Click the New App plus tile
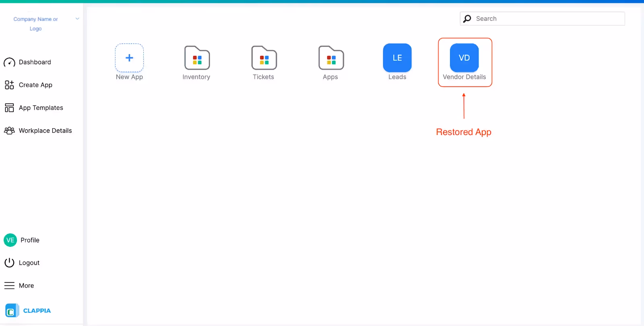The width and height of the screenshot is (644, 326). [x=129, y=58]
